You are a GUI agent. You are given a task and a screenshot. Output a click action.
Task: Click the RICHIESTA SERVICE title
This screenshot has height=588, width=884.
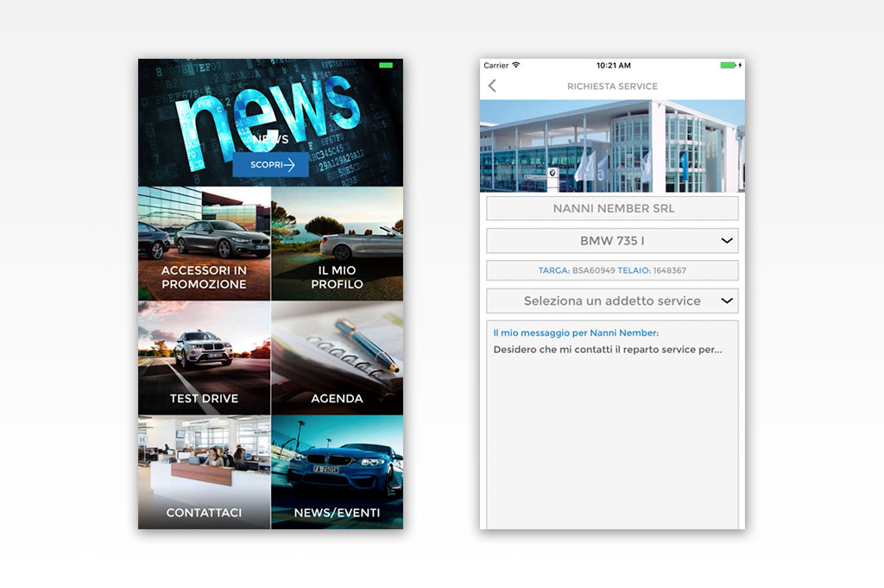click(x=612, y=86)
